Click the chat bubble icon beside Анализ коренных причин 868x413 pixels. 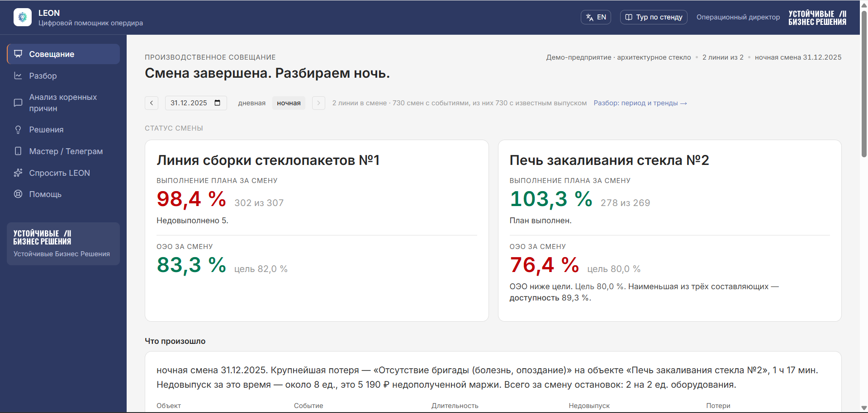[x=18, y=103]
